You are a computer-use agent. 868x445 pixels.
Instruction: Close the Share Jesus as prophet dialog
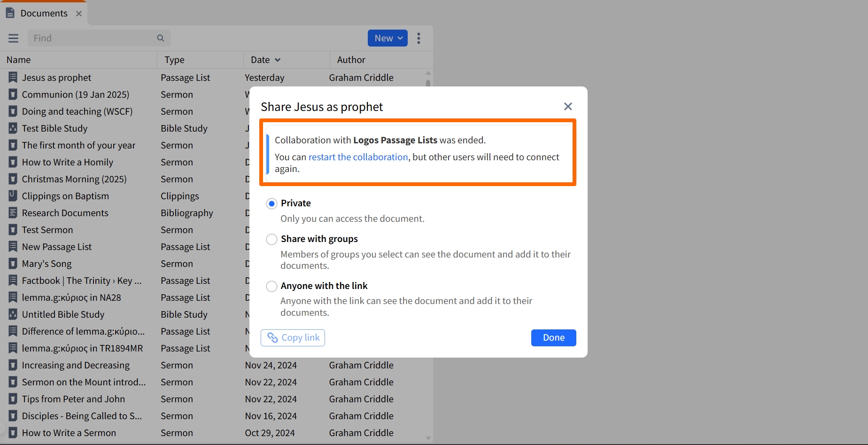tap(568, 107)
